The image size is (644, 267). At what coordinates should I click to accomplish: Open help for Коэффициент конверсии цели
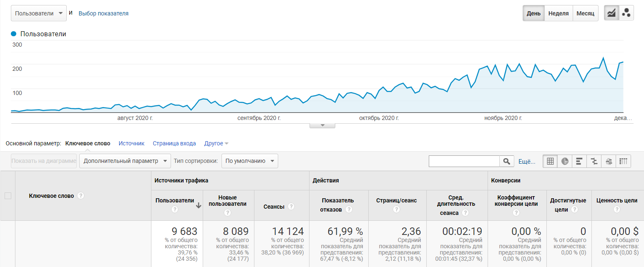click(516, 213)
